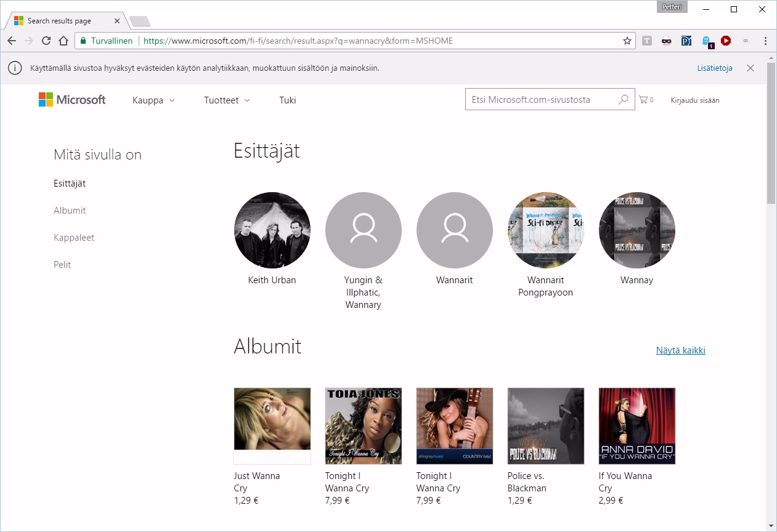Viewport: 777px width, 532px height.
Task: Open the shopping cart icon
Action: point(643,100)
